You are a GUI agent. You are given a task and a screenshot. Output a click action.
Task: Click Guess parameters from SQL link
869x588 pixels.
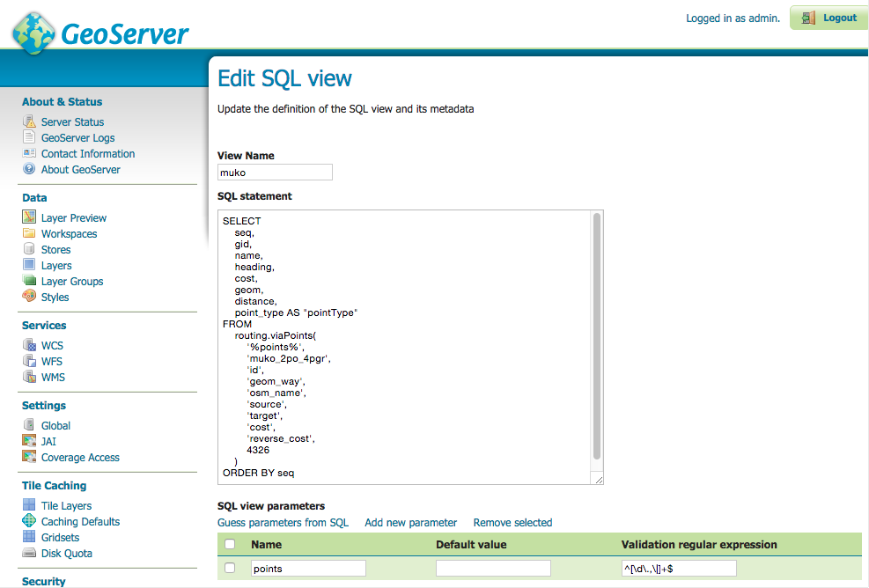(283, 523)
